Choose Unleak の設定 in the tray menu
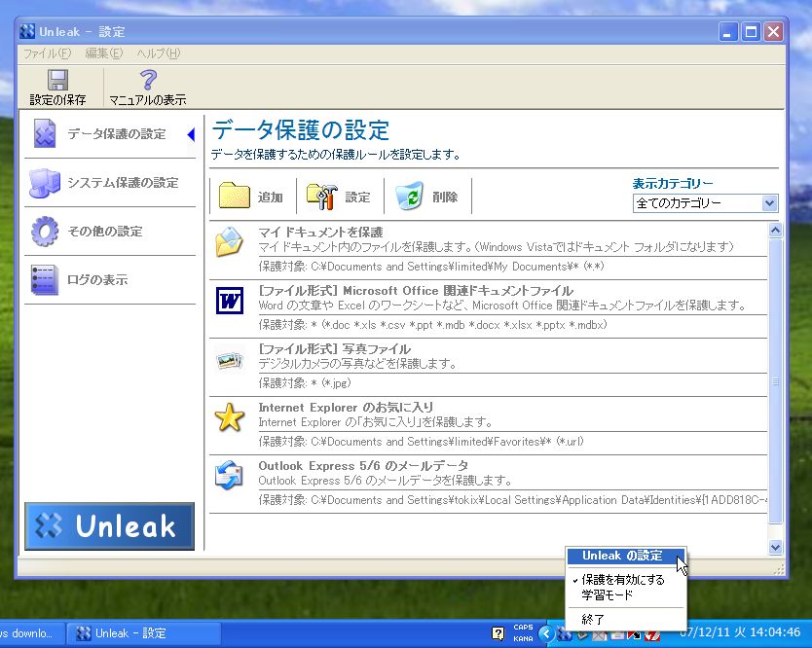812x648 pixels. (x=626, y=556)
